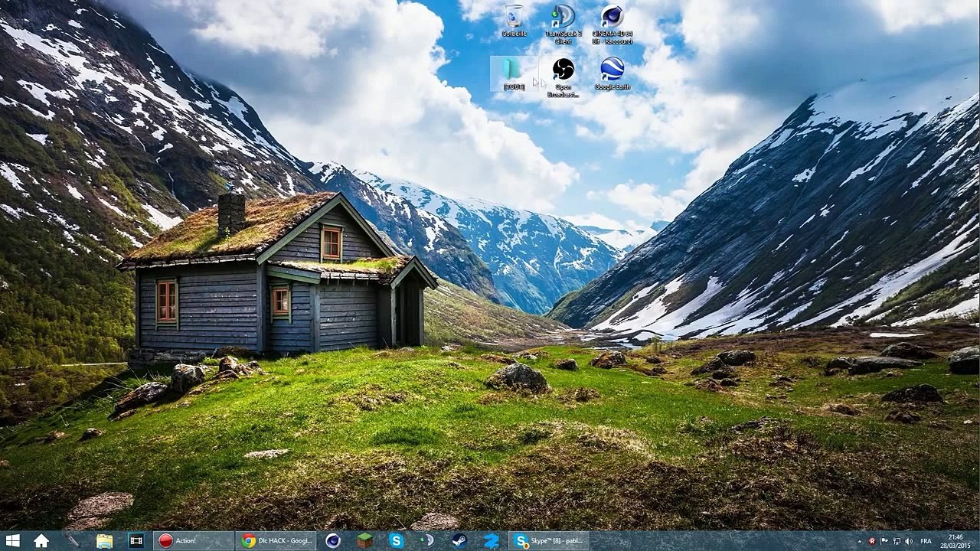Screen dimensions: 980x551
Task: Open the network status tray icon
Action: point(896,541)
